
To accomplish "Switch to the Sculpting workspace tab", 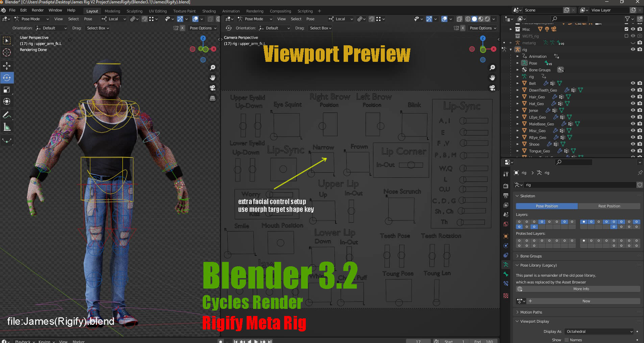I will point(134,11).
